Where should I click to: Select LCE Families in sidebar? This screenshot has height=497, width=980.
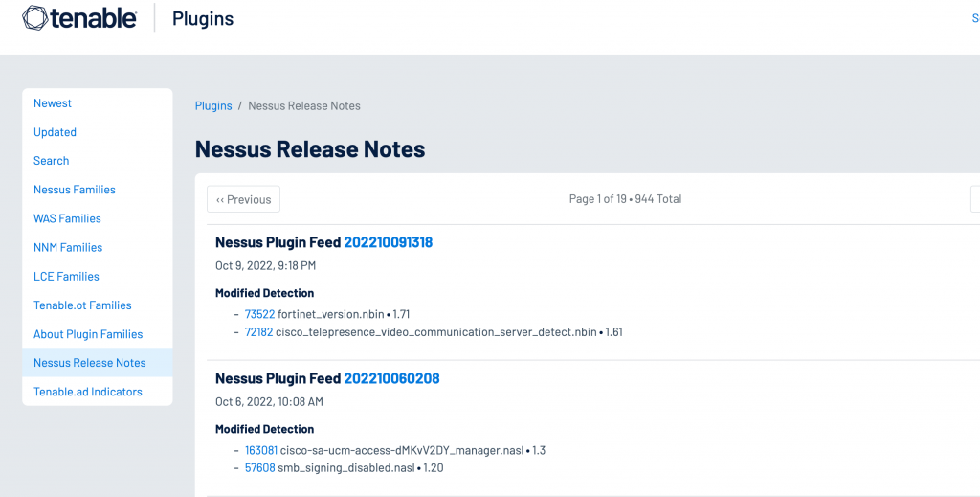pyautogui.click(x=66, y=276)
